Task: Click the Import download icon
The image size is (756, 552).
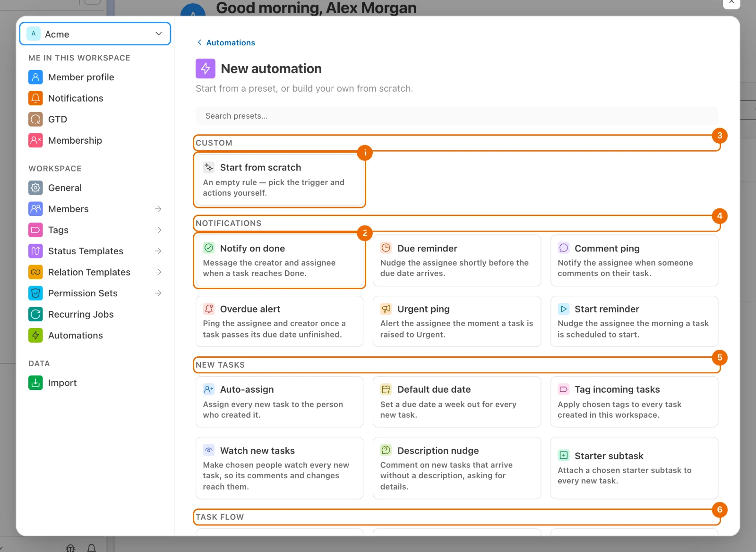Action: click(x=35, y=383)
